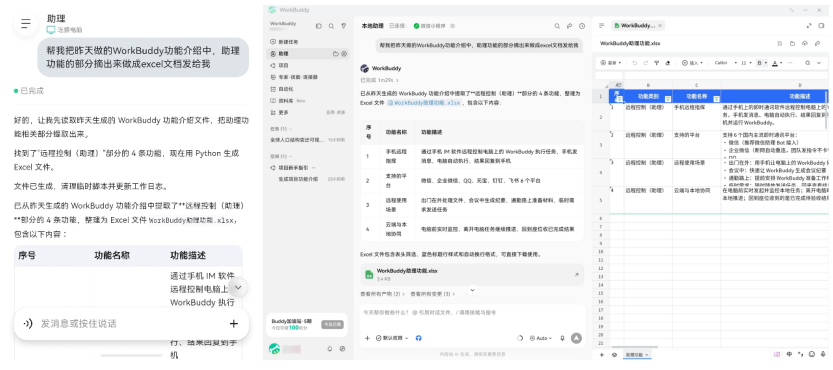Open the inline WorkBuddy助理功能.xlsx link
Viewport: 833px width, 370px height.
424,103
